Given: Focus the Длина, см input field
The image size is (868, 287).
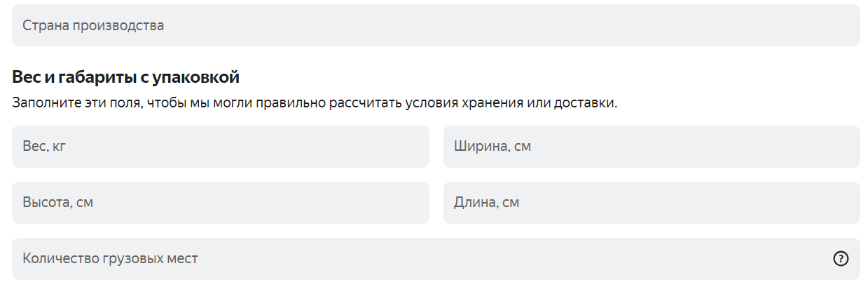Looking at the screenshot, I should pyautogui.click(x=651, y=203).
